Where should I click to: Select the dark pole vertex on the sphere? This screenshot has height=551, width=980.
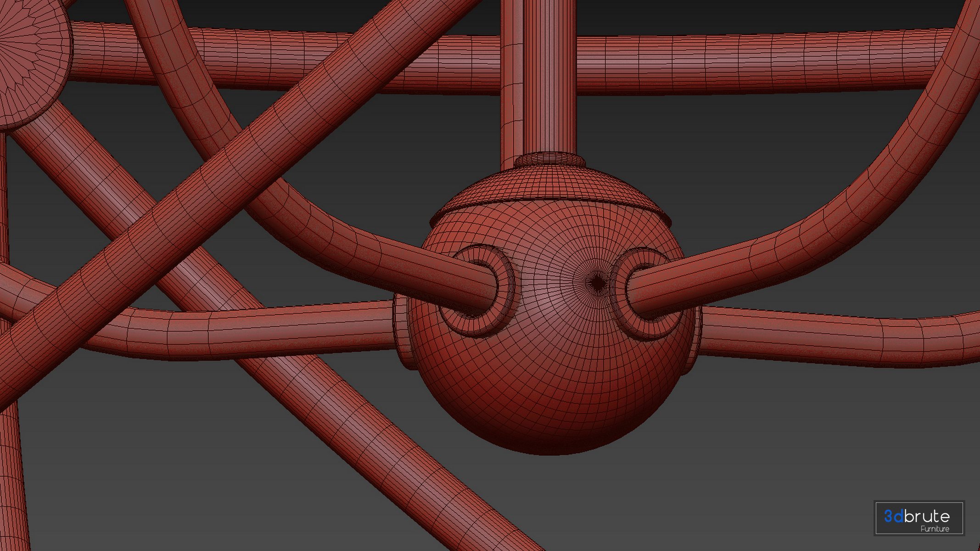(597, 283)
